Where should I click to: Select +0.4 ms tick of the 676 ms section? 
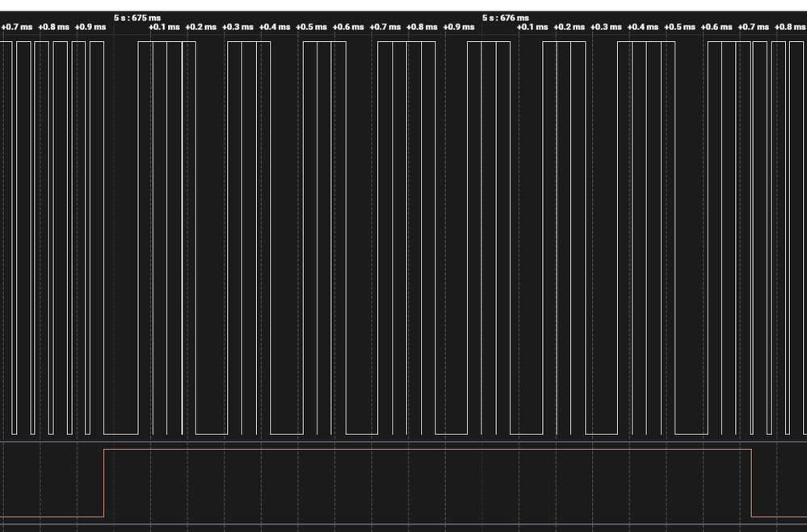[x=643, y=27]
